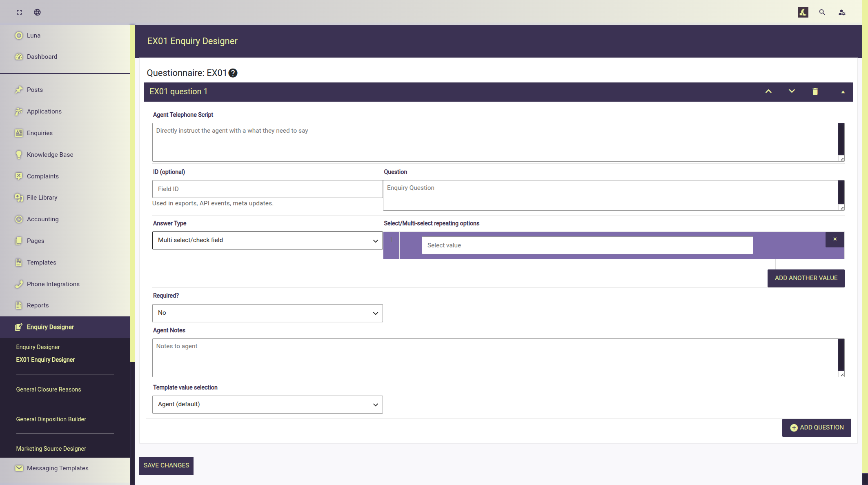The image size is (868, 485).
Task: Click the Field ID input box
Action: (267, 189)
